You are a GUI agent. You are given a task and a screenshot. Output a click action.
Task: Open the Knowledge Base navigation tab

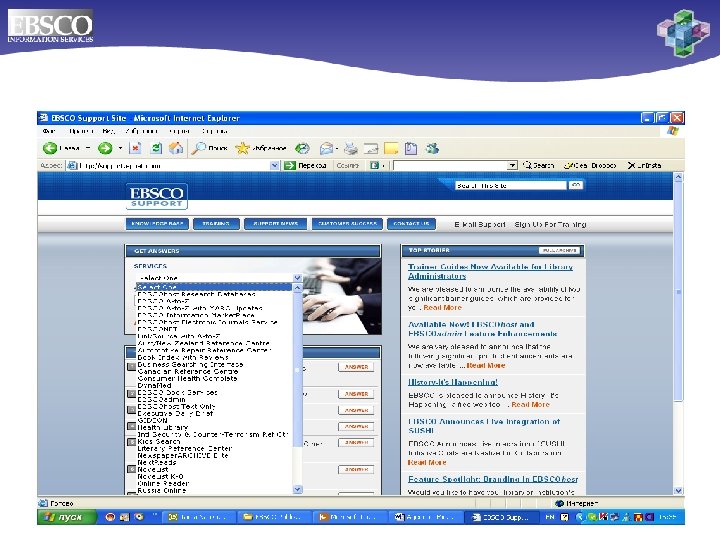pos(157,224)
